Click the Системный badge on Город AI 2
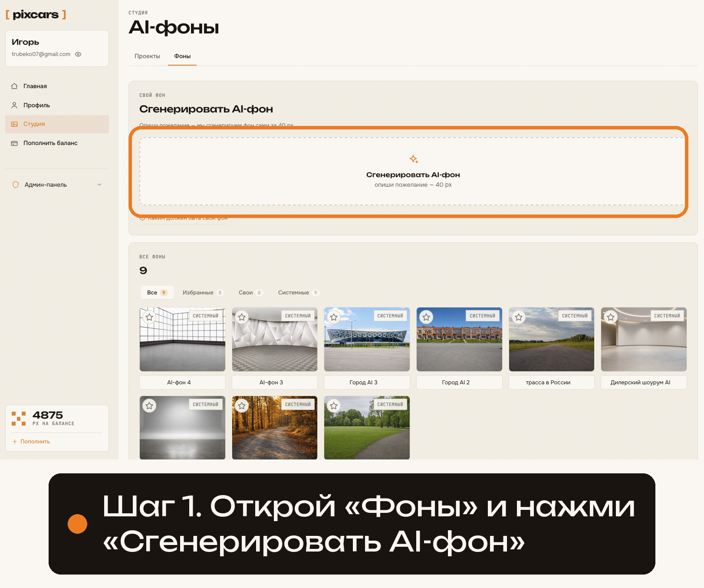Image resolution: width=704 pixels, height=588 pixels. (482, 316)
